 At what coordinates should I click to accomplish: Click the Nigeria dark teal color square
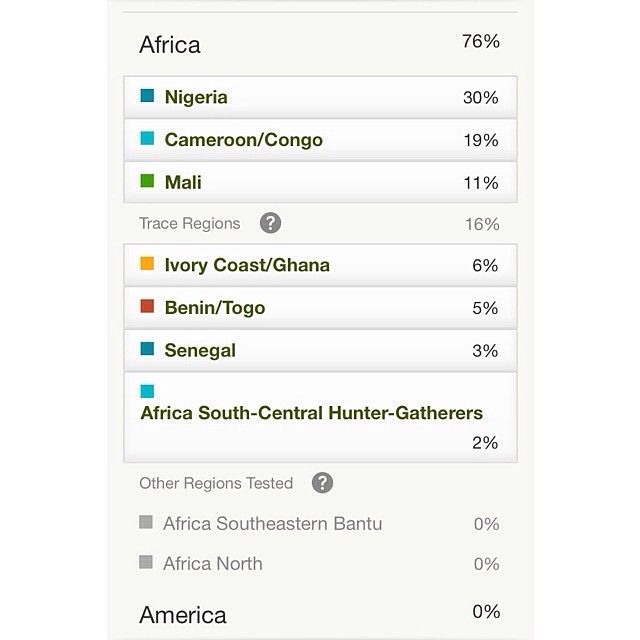pyautogui.click(x=147, y=96)
